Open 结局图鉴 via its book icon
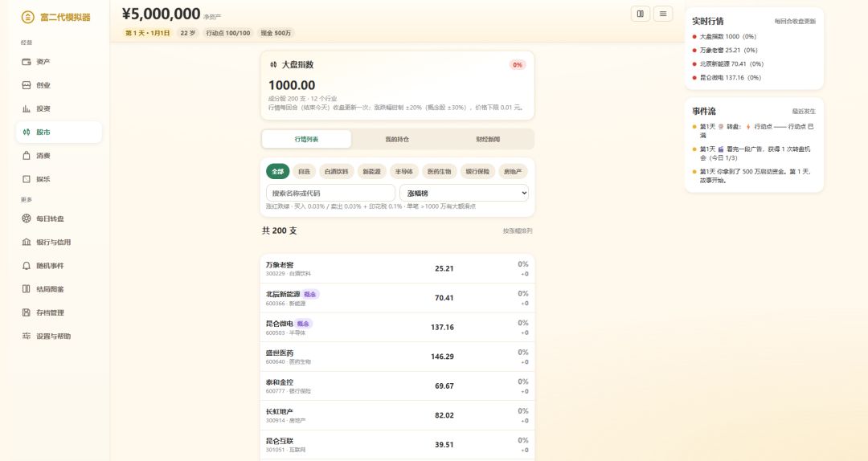The height and width of the screenshot is (461, 868). (x=26, y=289)
